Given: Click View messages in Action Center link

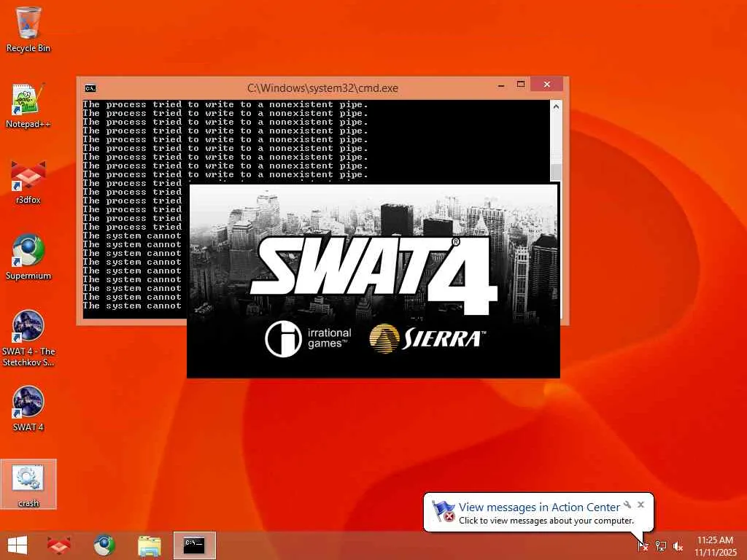Looking at the screenshot, I should [x=539, y=507].
